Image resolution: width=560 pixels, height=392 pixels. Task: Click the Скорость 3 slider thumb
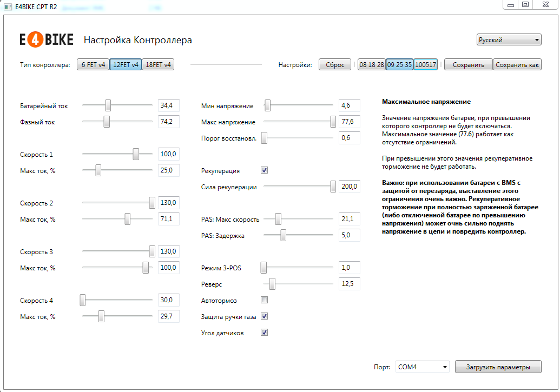pos(152,251)
